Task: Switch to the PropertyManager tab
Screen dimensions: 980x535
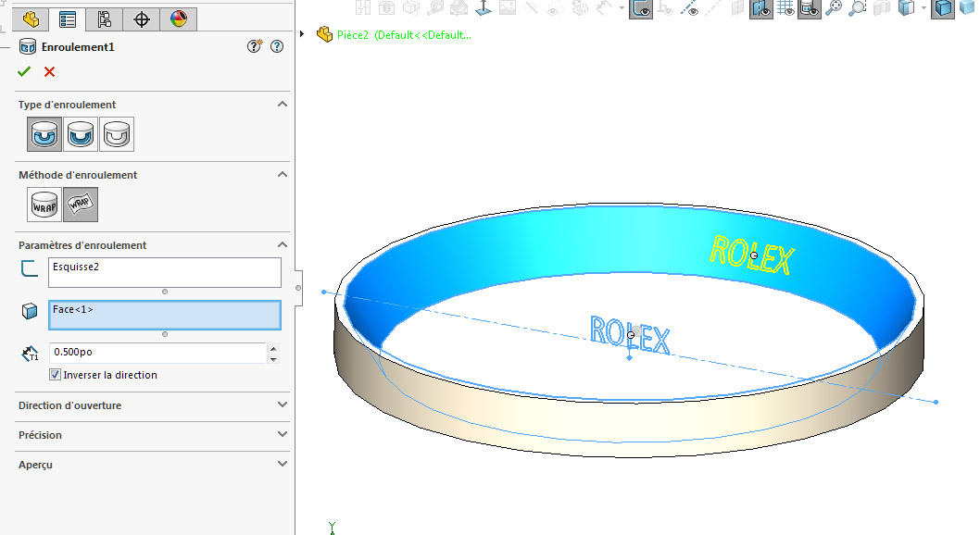Action: tap(68, 19)
